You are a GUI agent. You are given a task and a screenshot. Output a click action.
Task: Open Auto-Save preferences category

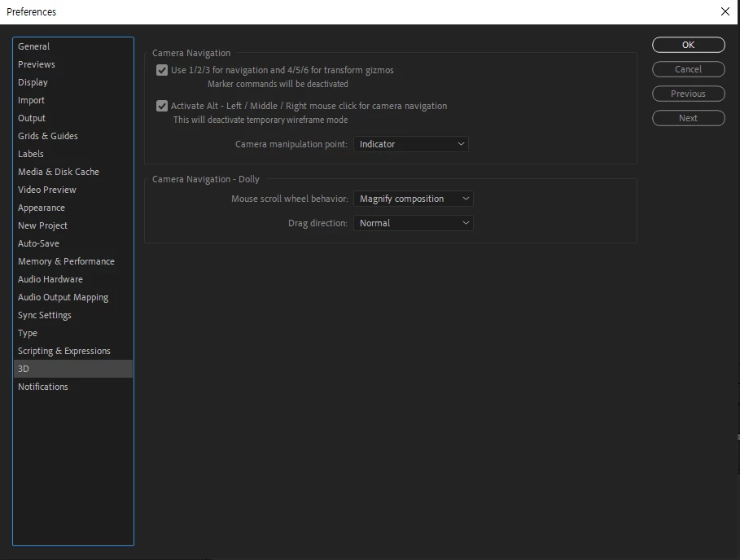(x=73, y=243)
